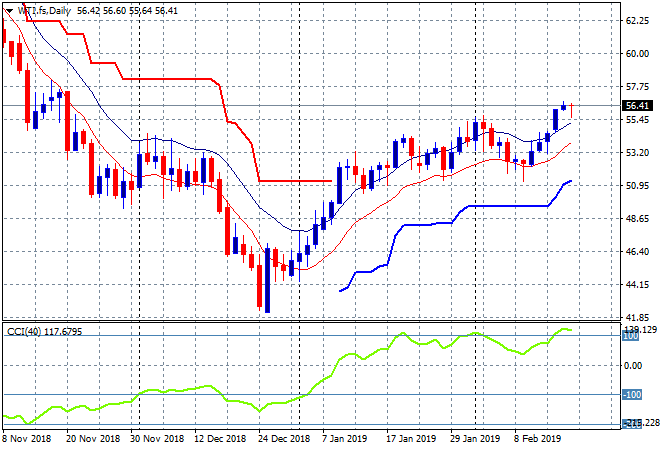The height and width of the screenshot is (450, 660).
Task: Click the 62.25 price axis label
Action: pos(637,21)
